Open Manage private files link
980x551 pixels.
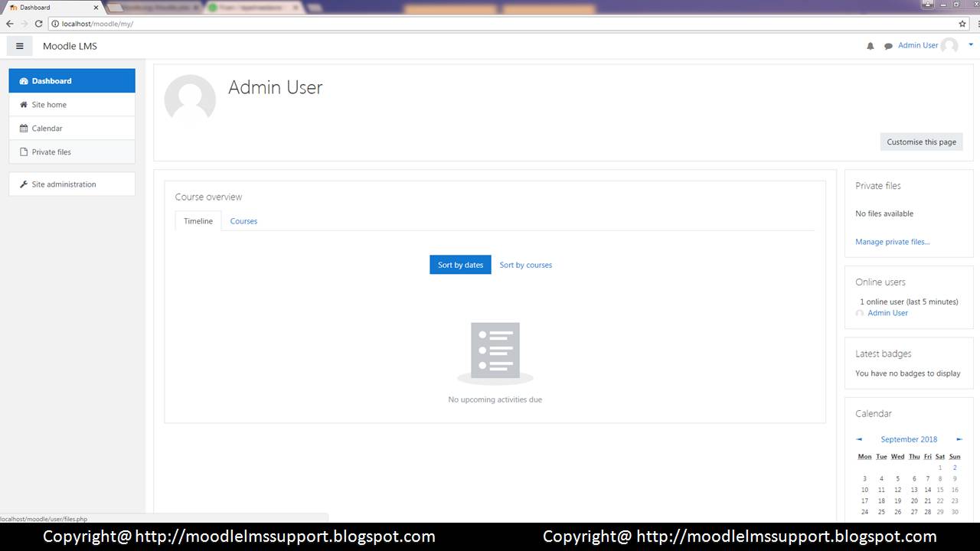coord(892,241)
